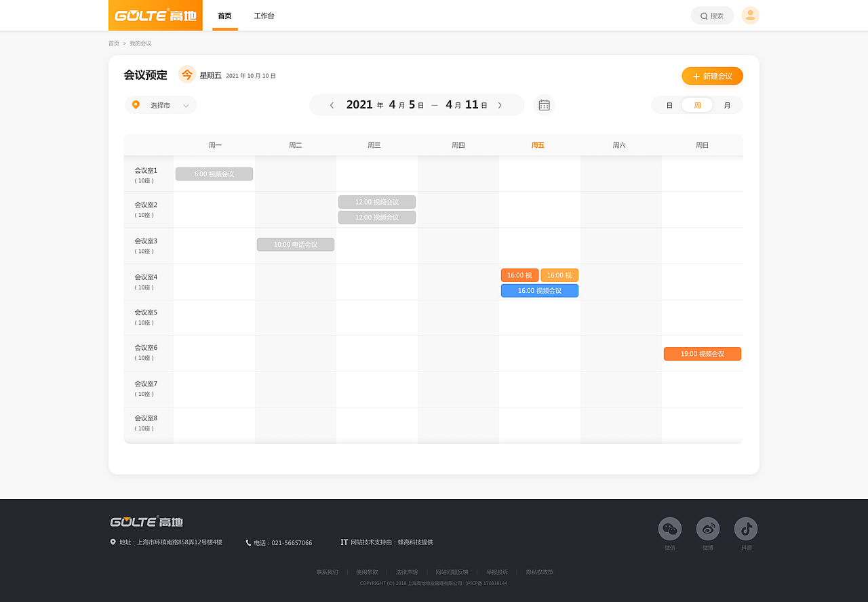This screenshot has height=602, width=868.
Task: Open Douyin icon in footer
Action: coord(746,529)
